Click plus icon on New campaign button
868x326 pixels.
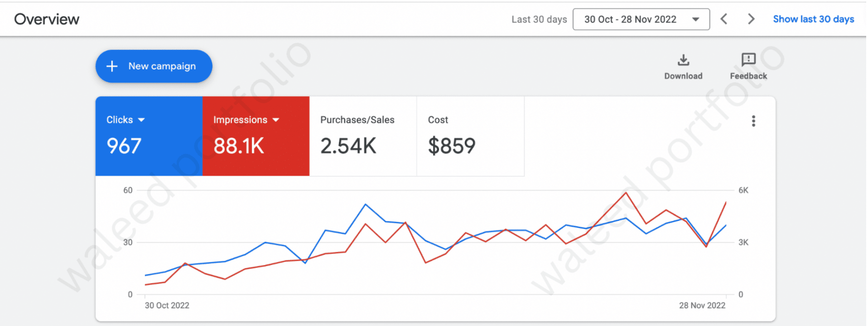pos(112,66)
